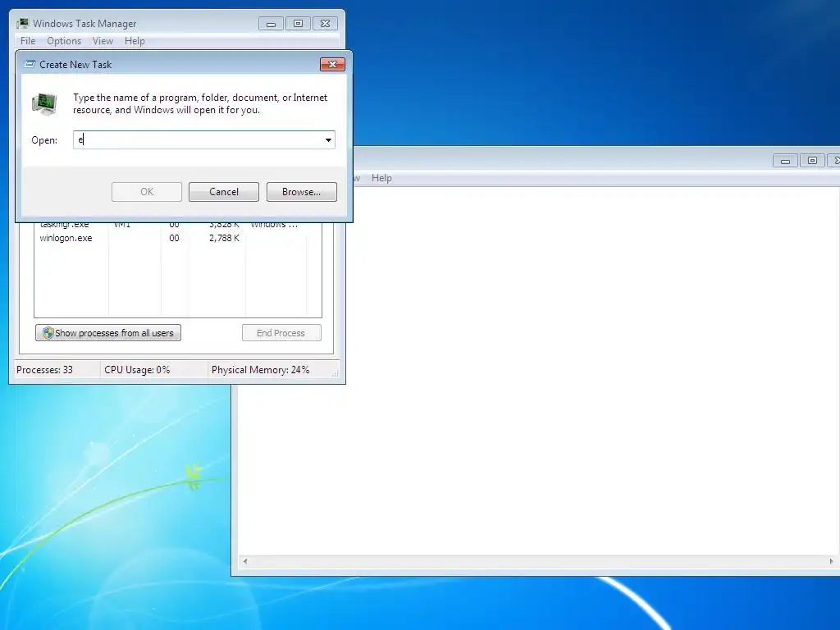Select the winlogon.exe process row

(x=178, y=238)
